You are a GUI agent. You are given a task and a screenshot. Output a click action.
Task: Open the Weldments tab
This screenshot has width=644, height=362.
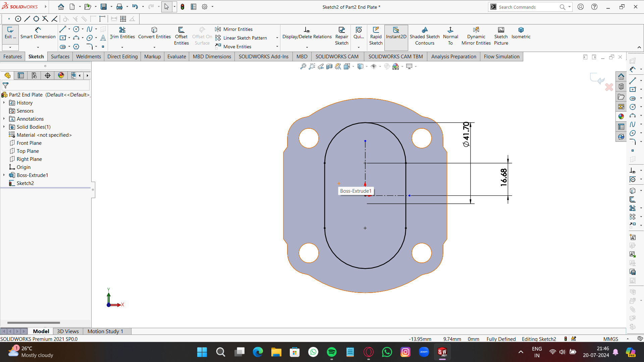point(89,56)
